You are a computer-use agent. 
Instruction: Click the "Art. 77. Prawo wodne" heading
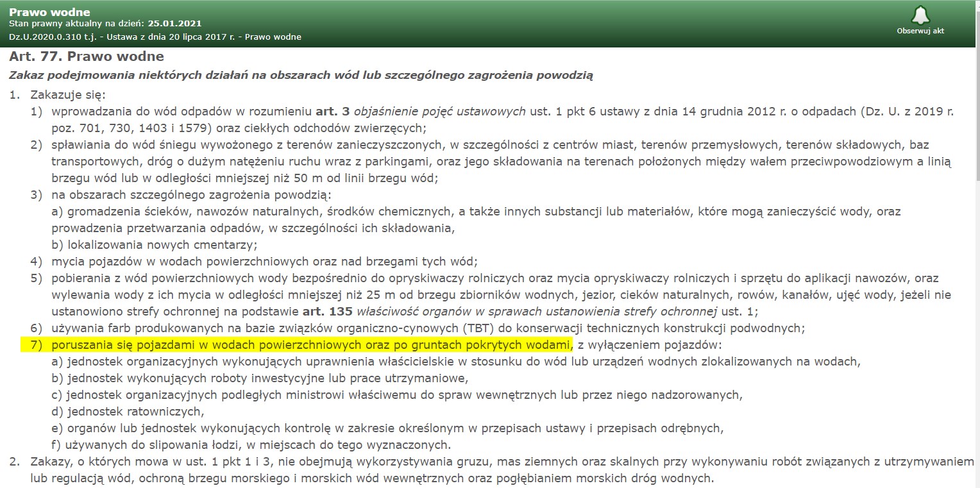tap(87, 57)
